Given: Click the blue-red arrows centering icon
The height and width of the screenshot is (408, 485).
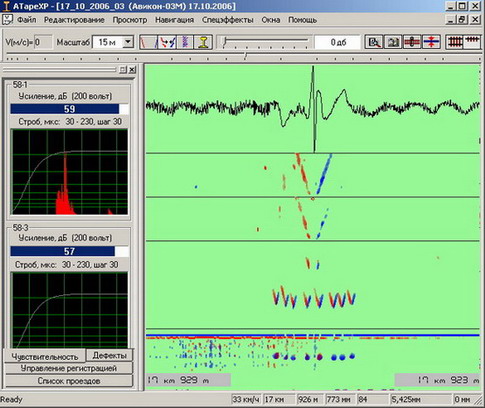Looking at the screenshot, I should click(x=431, y=42).
